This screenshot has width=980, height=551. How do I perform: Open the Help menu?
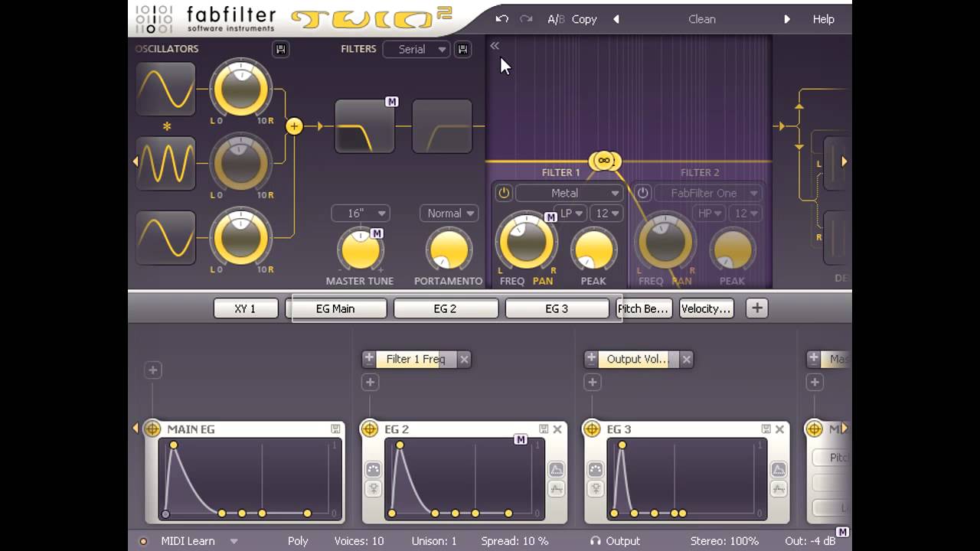pos(824,19)
